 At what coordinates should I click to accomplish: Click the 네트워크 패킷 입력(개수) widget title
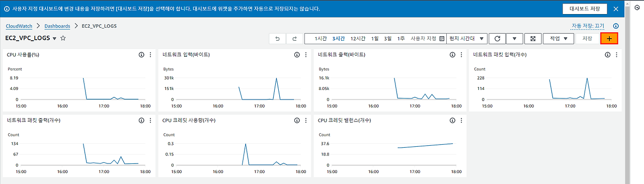point(500,54)
